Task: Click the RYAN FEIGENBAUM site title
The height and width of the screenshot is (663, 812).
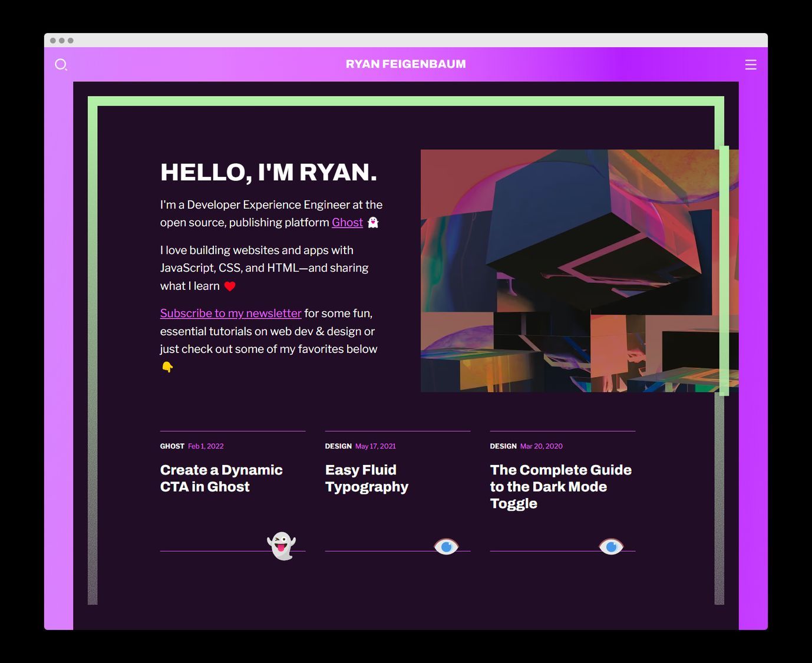Action: point(405,64)
